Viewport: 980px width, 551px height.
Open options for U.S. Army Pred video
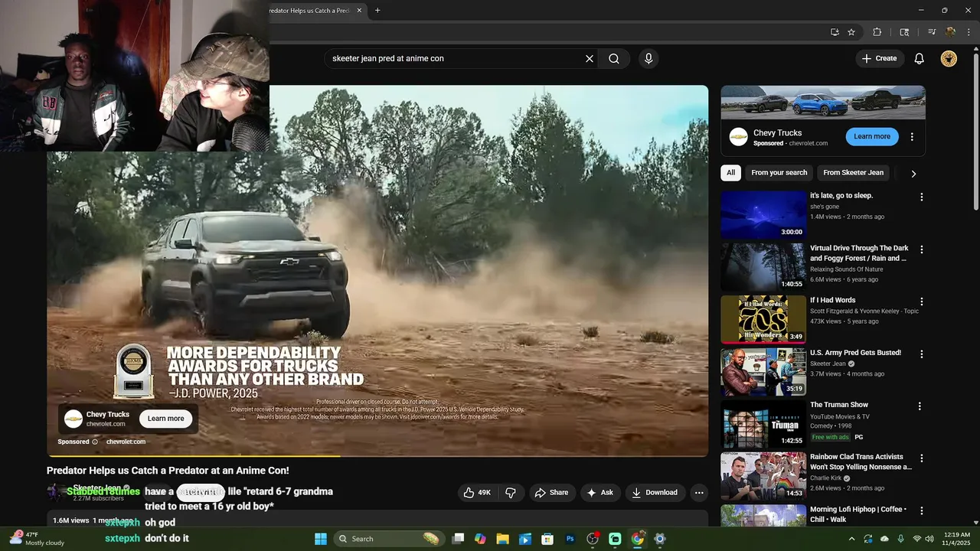pos(921,354)
